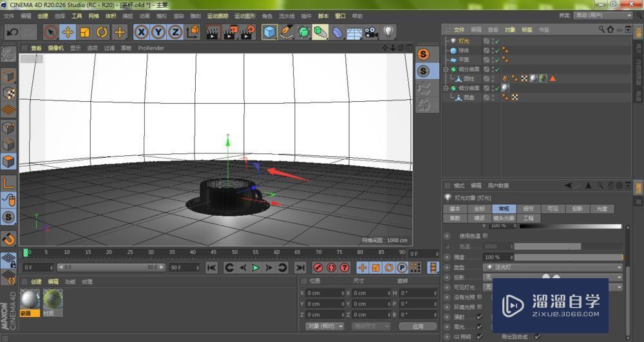Render to Picture Viewer
Screen dimensions: 644x342
point(231,32)
